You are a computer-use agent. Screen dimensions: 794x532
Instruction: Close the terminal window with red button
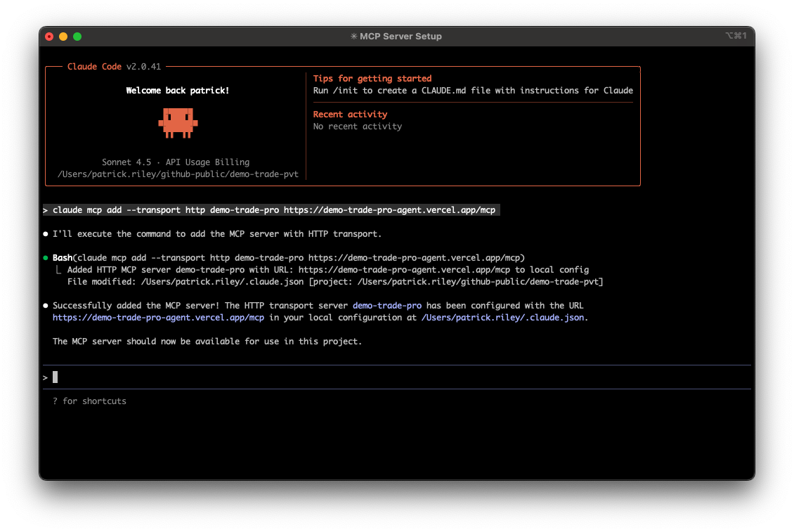49,37
